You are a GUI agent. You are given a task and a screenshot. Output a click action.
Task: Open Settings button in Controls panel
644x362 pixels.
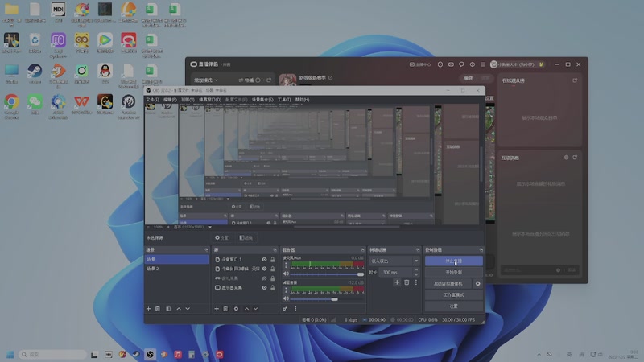click(x=454, y=306)
